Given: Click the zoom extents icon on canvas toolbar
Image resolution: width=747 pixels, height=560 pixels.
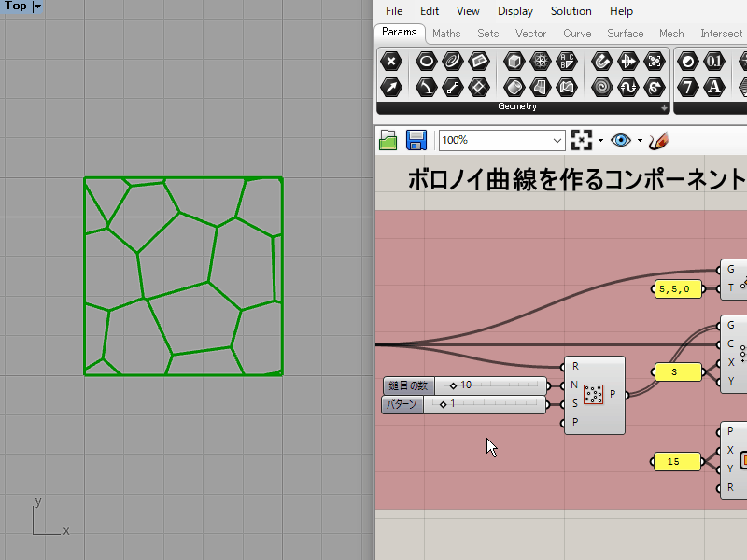Looking at the screenshot, I should pyautogui.click(x=581, y=140).
